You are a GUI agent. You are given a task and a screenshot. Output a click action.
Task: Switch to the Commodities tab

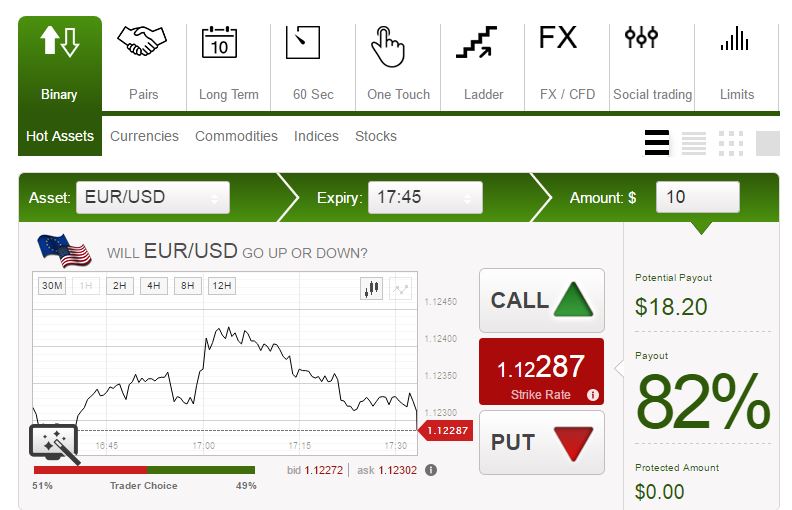coord(236,136)
